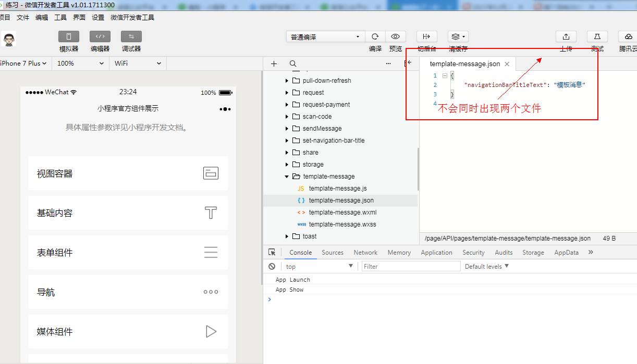Click the compile refresh icon

point(375,36)
